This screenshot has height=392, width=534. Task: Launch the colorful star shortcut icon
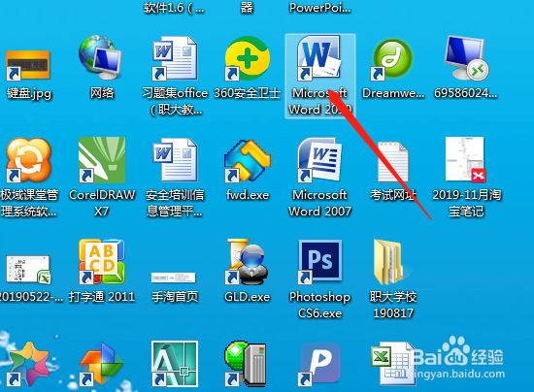pyautogui.click(x=28, y=364)
